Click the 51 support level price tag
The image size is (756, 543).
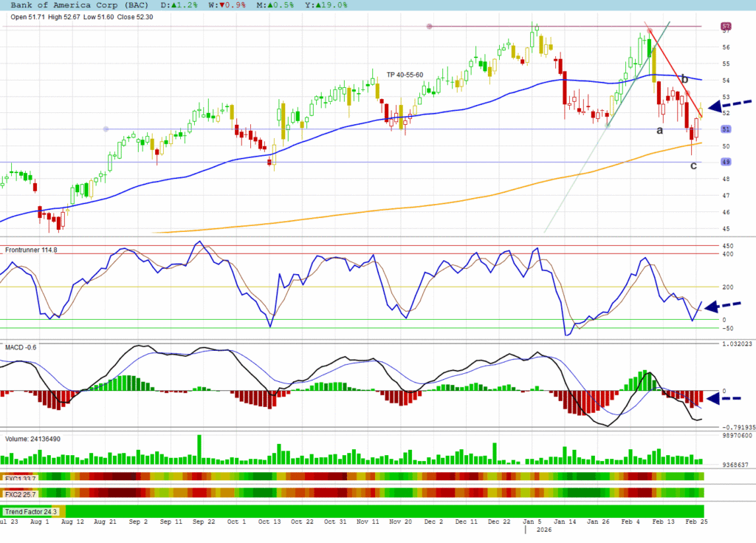click(x=726, y=129)
